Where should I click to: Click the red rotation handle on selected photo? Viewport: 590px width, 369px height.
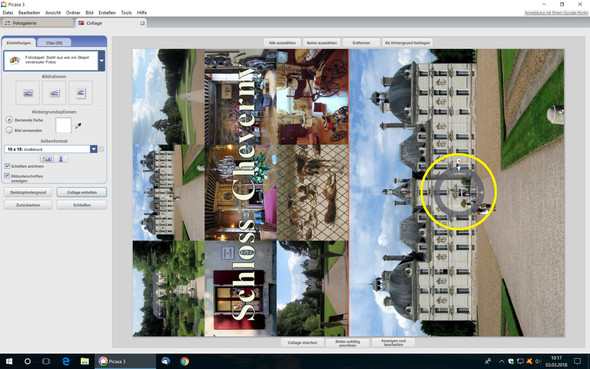[x=459, y=161]
